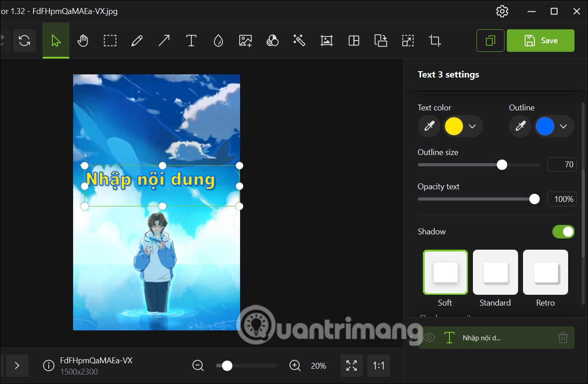Image resolution: width=588 pixels, height=384 pixels.
Task: Select the rotate tool in the toolbar
Action: point(24,41)
